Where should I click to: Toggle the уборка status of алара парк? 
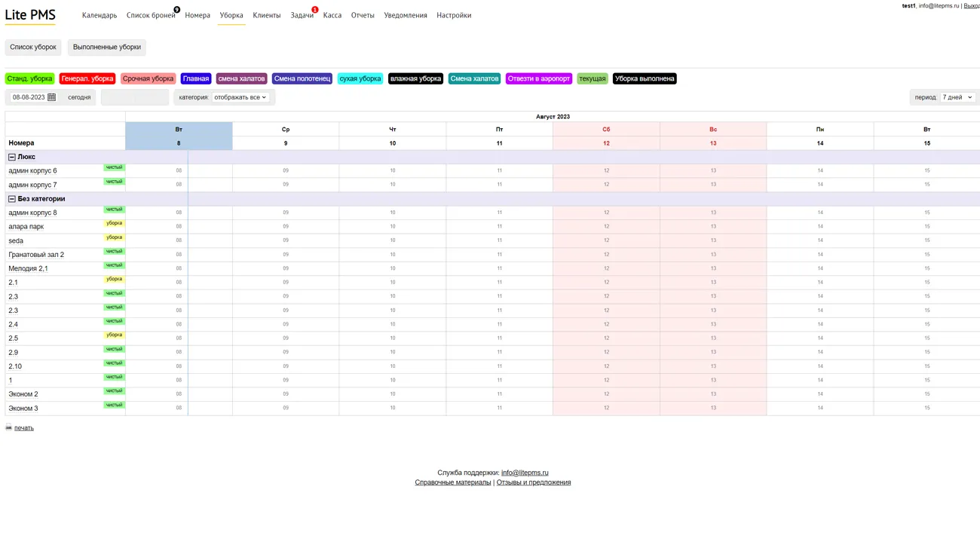click(114, 223)
